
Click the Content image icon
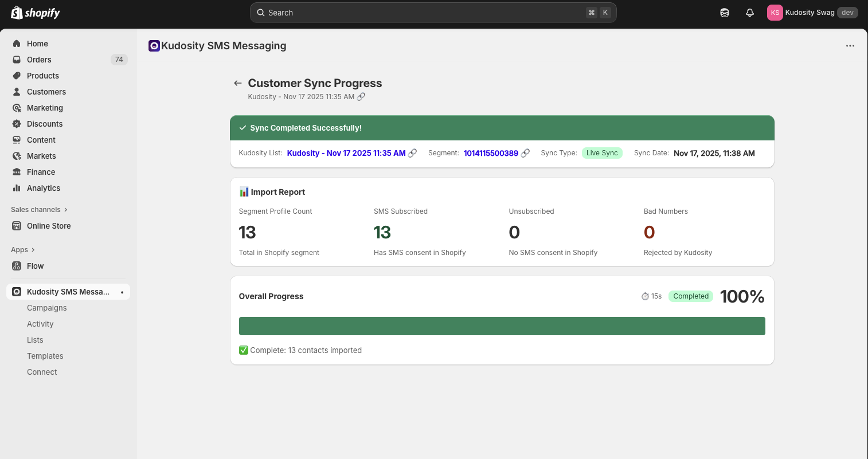(x=17, y=140)
